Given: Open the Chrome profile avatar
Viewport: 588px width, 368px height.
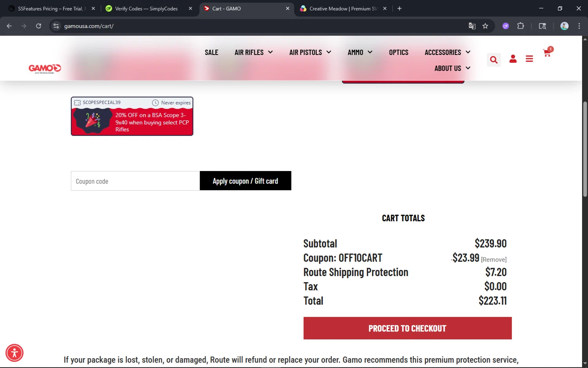Looking at the screenshot, I should tap(564, 26).
